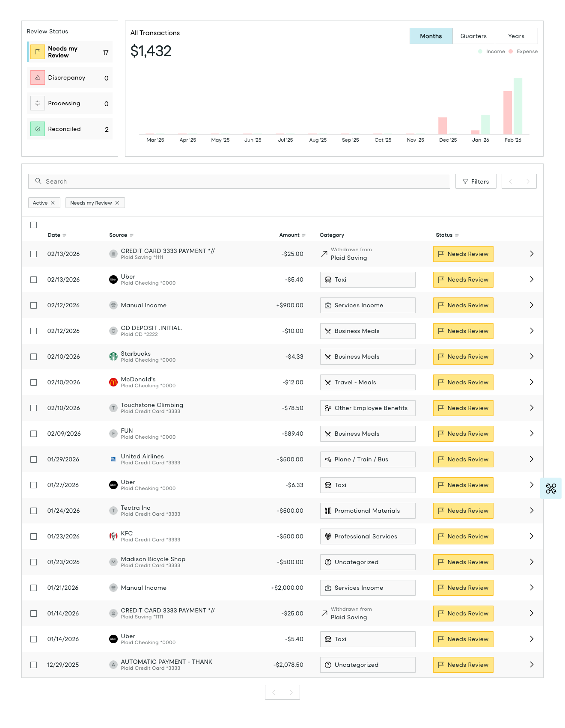
Task: Click the pink Dec '25 expense bar
Action: 443,126
